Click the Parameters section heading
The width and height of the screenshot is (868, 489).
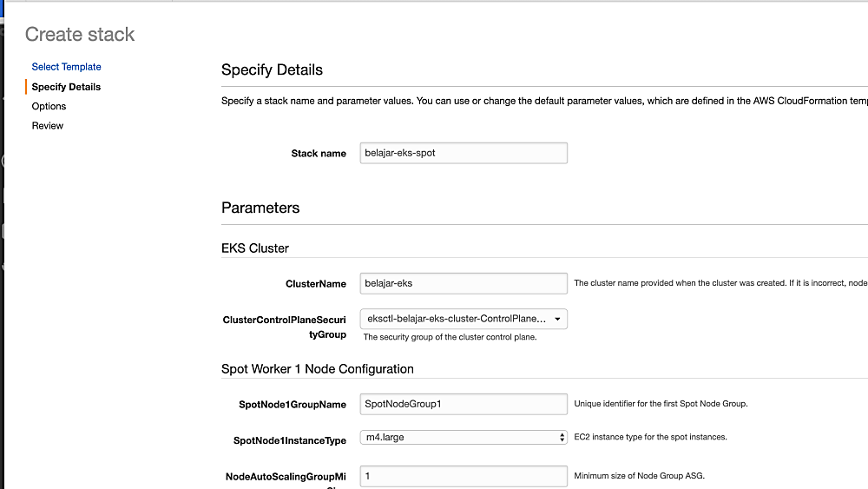pyautogui.click(x=260, y=208)
